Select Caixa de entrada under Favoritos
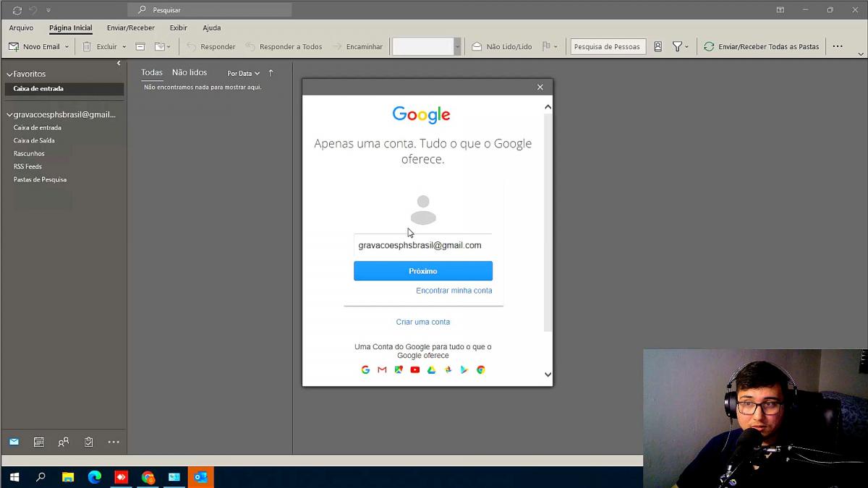 point(64,88)
